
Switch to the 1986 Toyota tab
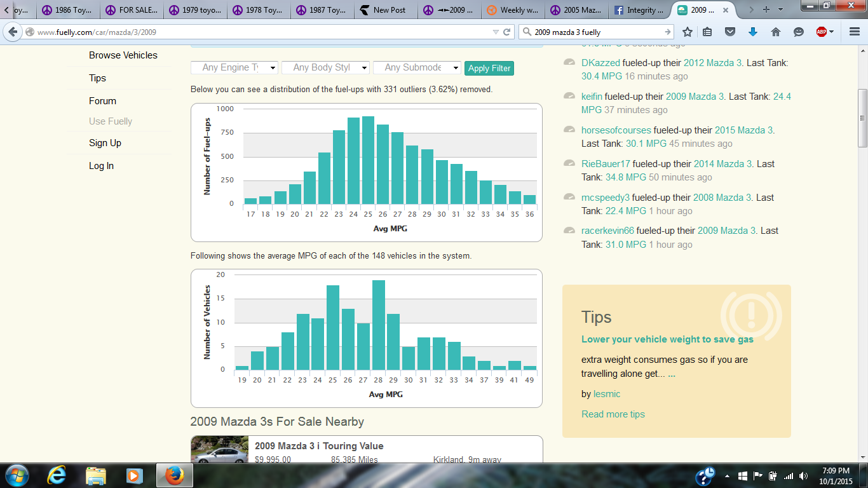[67, 10]
